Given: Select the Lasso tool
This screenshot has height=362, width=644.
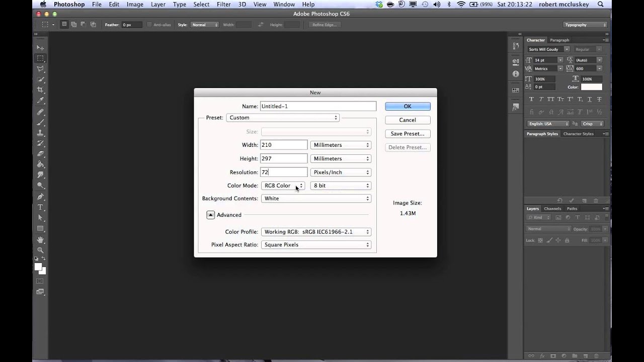Looking at the screenshot, I should [40, 69].
